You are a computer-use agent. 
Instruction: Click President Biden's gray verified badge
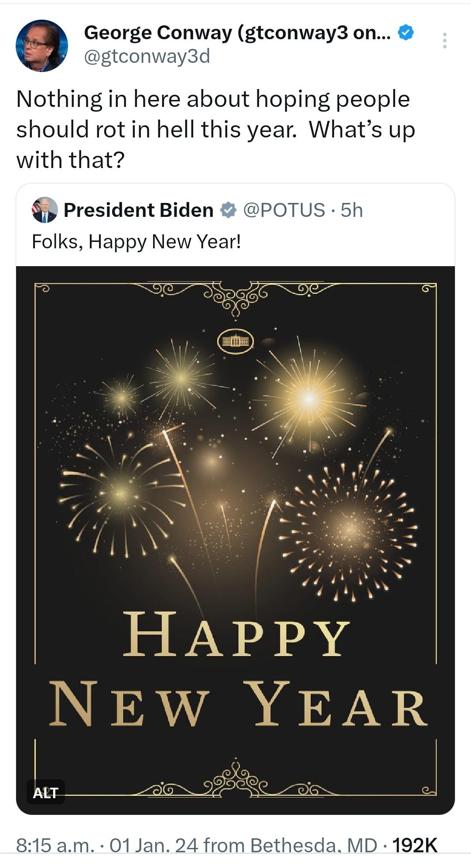[x=228, y=210]
